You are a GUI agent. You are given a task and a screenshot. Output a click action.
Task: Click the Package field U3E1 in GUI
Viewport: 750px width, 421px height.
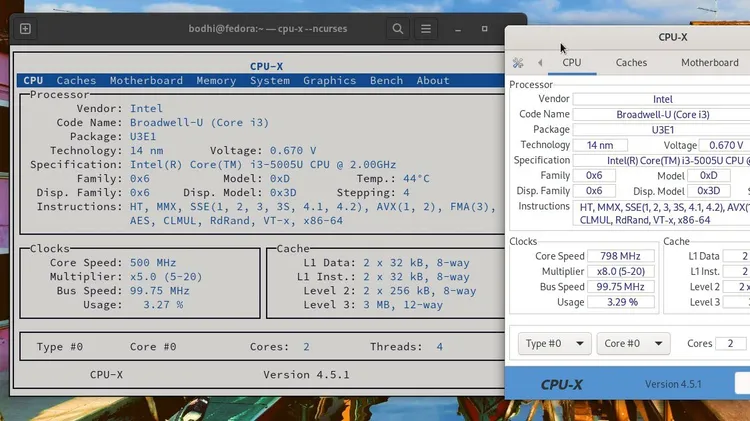[662, 130]
